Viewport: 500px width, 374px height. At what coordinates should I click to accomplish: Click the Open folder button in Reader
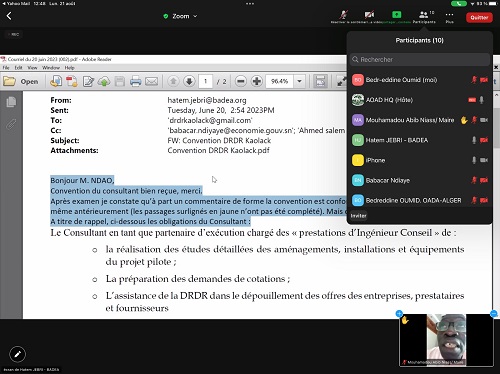[x=21, y=81]
